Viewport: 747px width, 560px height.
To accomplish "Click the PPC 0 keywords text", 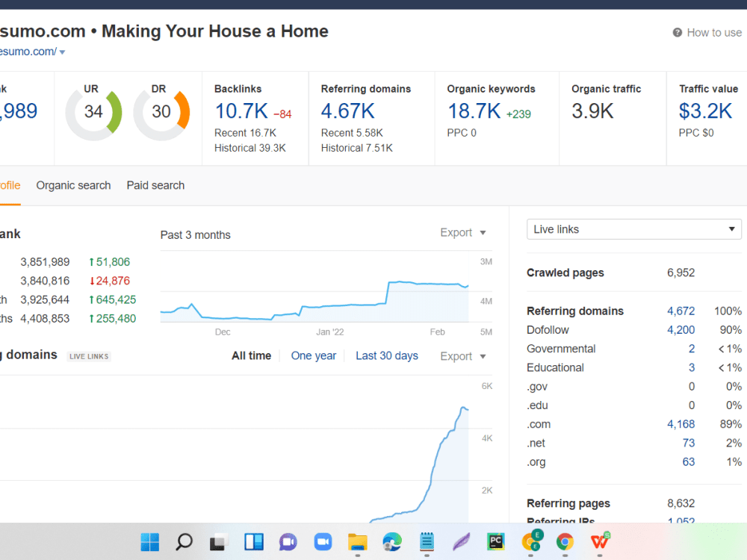I will coord(461,133).
